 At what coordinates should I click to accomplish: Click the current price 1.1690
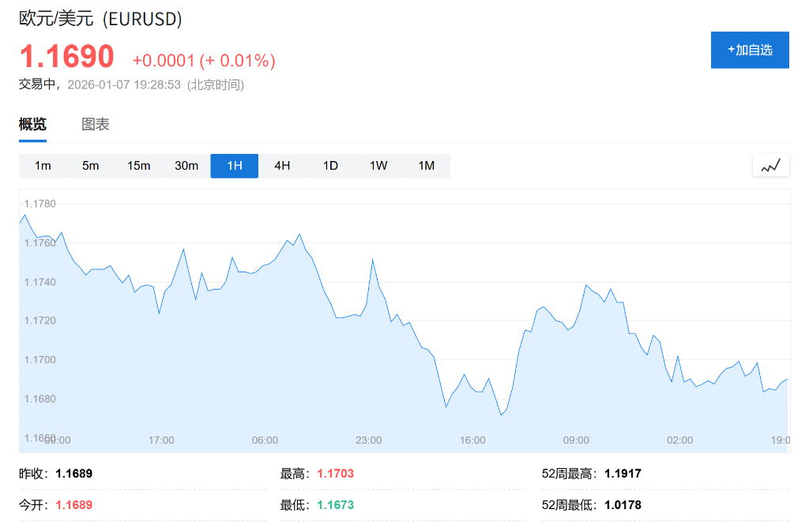[x=66, y=57]
